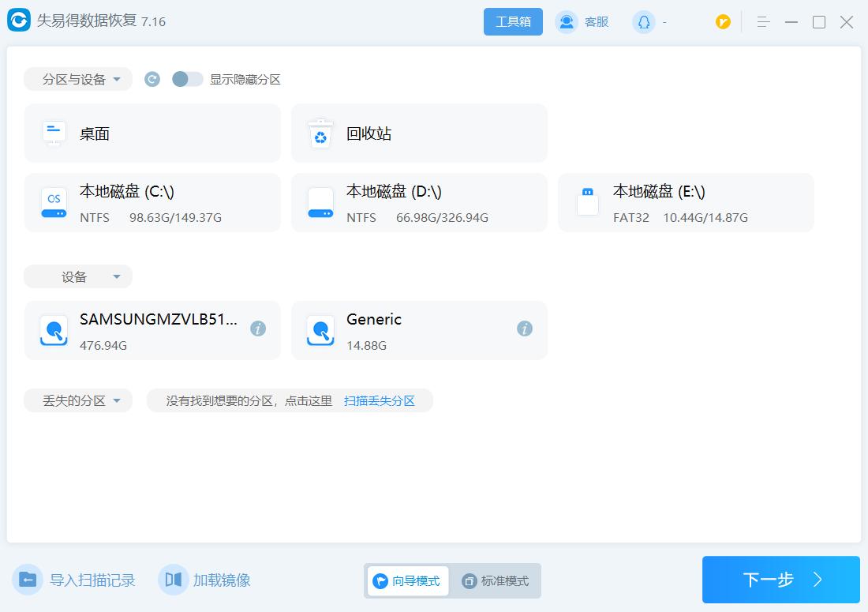Select 本地磁盘 (D:) NTFS partition
The height and width of the screenshot is (612, 868).
(419, 202)
